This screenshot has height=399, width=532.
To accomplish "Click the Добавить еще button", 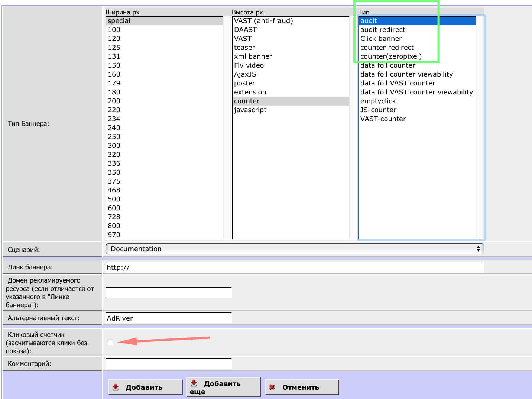I will click(x=223, y=387).
